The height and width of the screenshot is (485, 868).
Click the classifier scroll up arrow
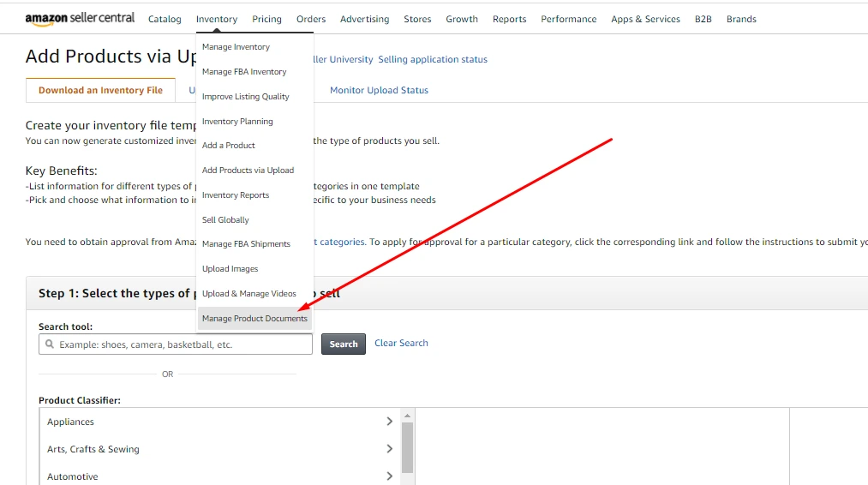point(407,416)
